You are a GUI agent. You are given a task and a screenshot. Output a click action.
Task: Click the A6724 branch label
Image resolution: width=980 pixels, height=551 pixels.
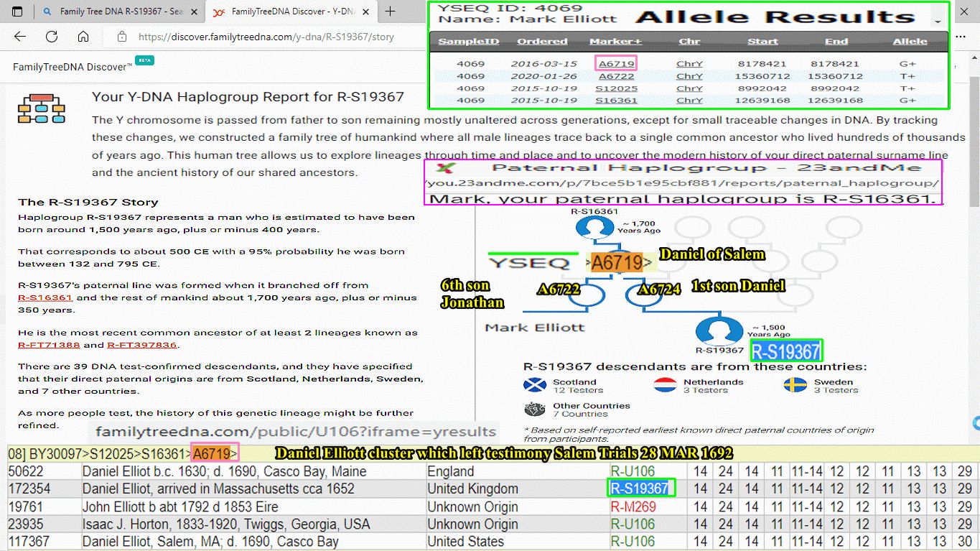pyautogui.click(x=659, y=289)
